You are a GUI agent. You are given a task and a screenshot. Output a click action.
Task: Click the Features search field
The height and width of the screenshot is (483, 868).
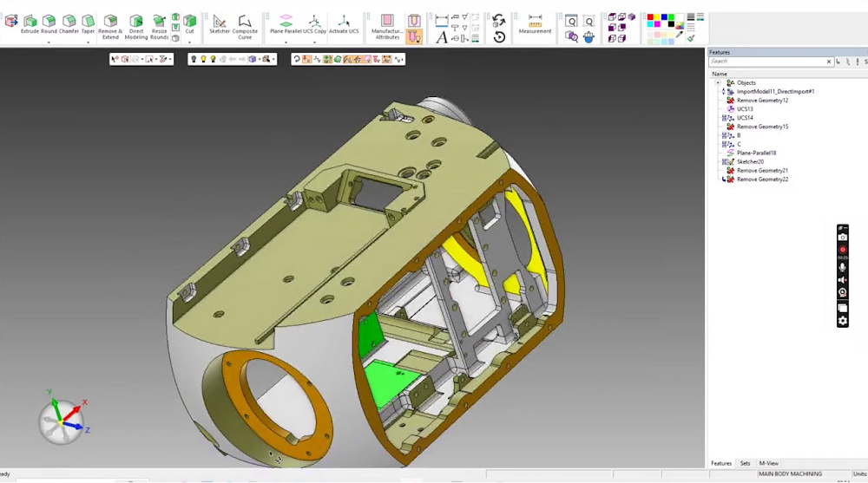click(766, 62)
